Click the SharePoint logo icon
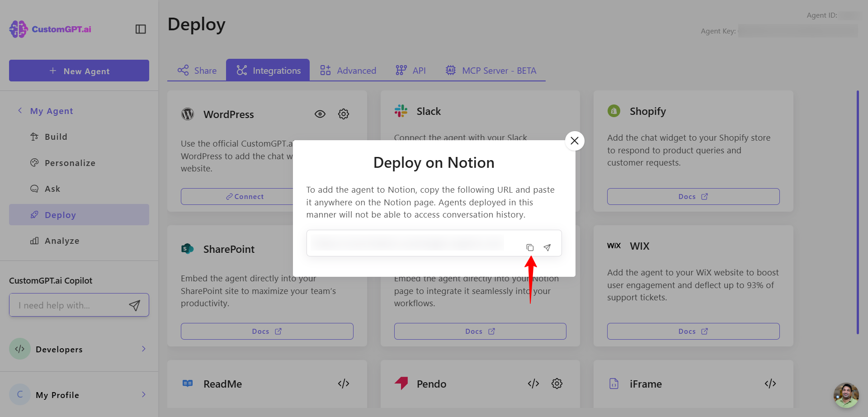Viewport: 868px width, 417px height. point(187,249)
